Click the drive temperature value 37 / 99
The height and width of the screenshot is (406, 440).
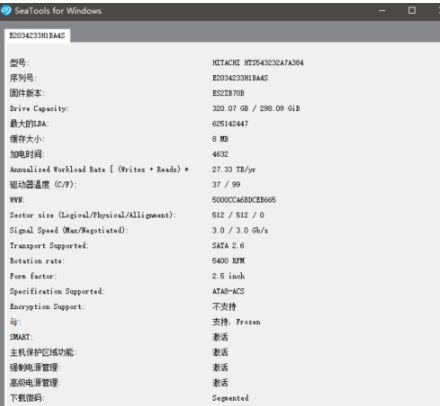tap(226, 185)
